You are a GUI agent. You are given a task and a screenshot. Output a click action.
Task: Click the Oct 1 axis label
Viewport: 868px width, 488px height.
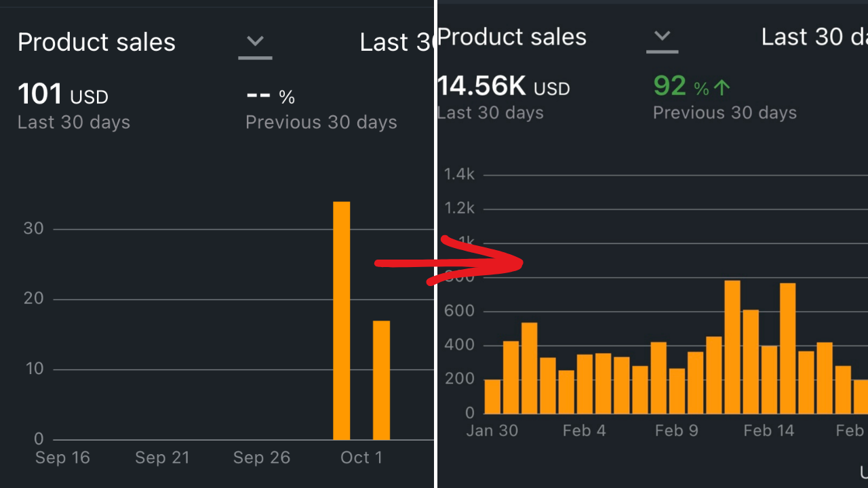361,457
